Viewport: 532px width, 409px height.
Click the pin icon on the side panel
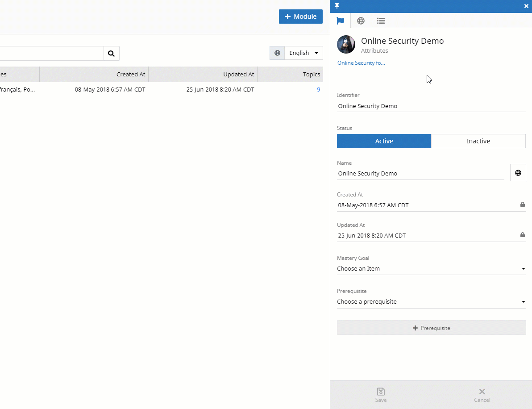click(337, 6)
